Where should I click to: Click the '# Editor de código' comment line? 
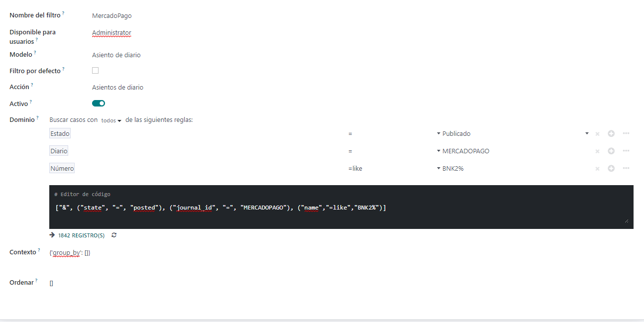[82, 194]
